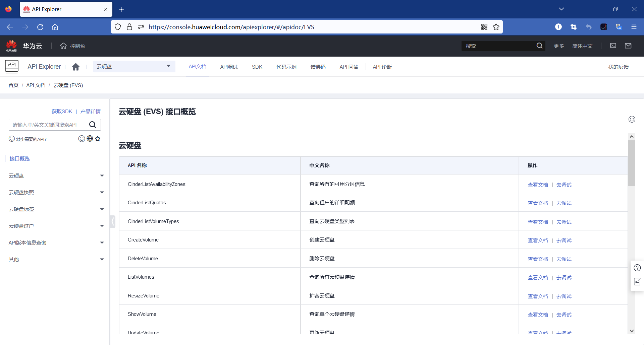The width and height of the screenshot is (644, 345).
Task: Click the API search magnifier in sidebar
Action: coord(93,125)
